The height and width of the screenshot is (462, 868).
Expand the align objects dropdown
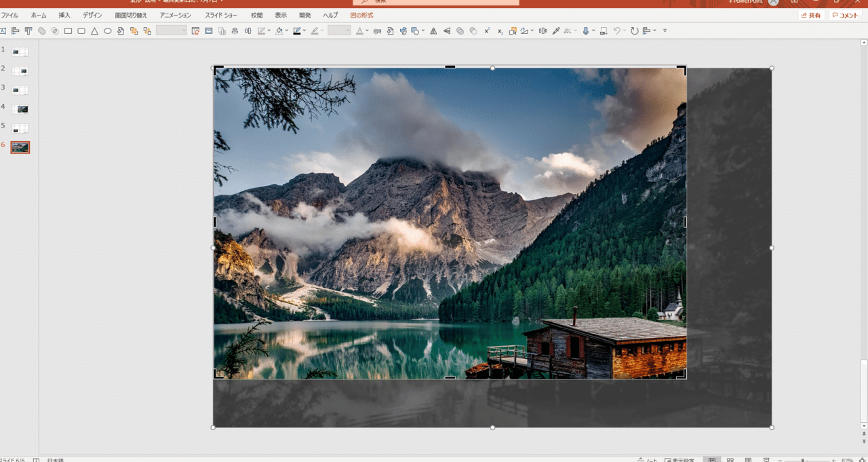654,31
